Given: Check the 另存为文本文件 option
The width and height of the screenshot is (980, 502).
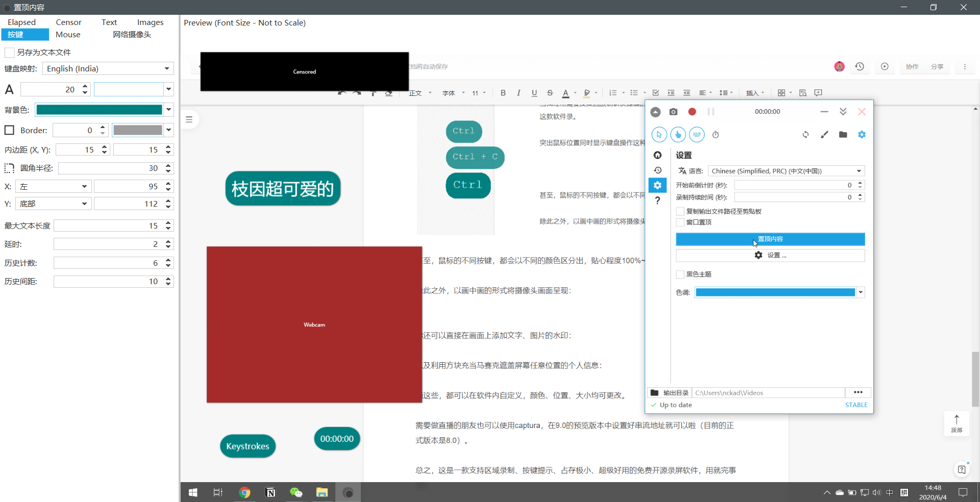Looking at the screenshot, I should click(9, 52).
